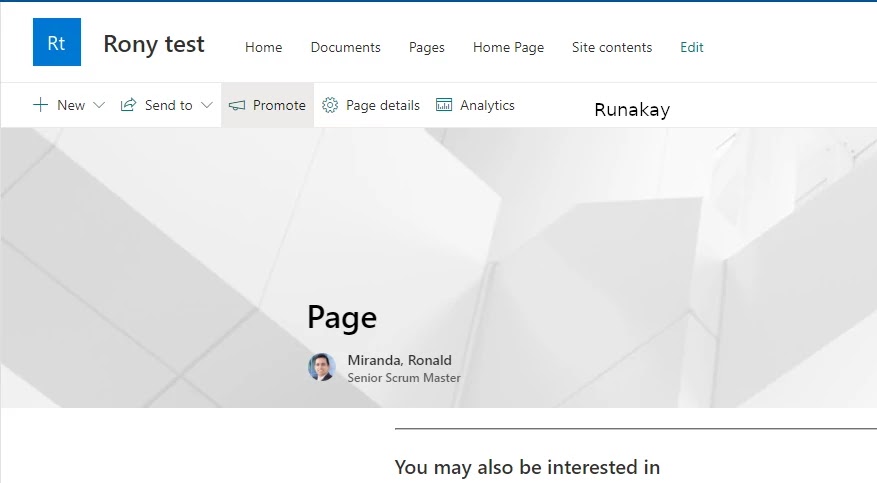
Task: Click the chart icon beside Analytics
Action: tap(444, 105)
